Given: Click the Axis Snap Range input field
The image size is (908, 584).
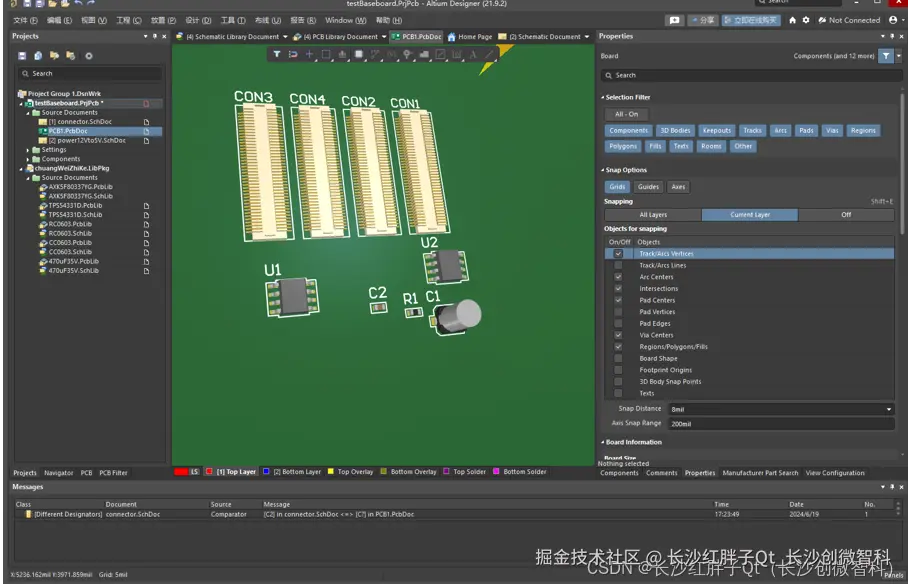Looking at the screenshot, I should (x=780, y=424).
